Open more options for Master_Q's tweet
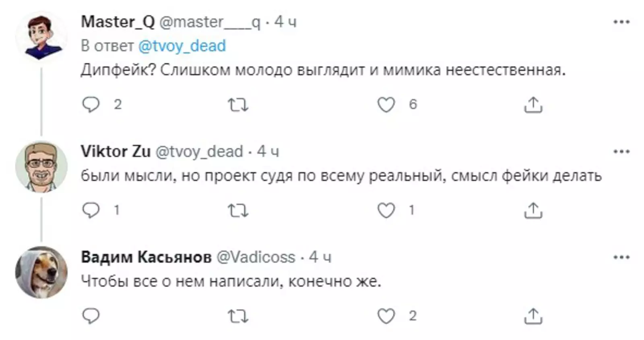 click(x=621, y=22)
